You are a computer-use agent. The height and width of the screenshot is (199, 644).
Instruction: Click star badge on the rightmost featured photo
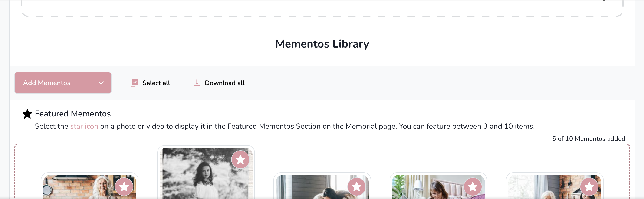(x=589, y=187)
